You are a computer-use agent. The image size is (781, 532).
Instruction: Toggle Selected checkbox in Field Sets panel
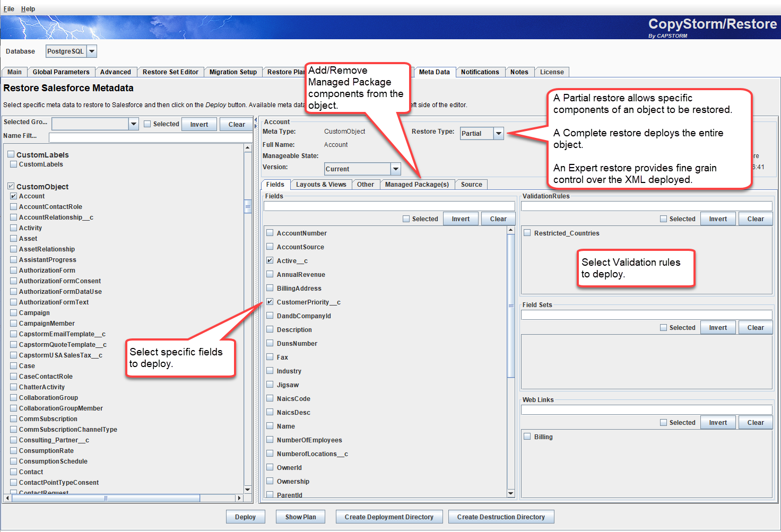[663, 327]
